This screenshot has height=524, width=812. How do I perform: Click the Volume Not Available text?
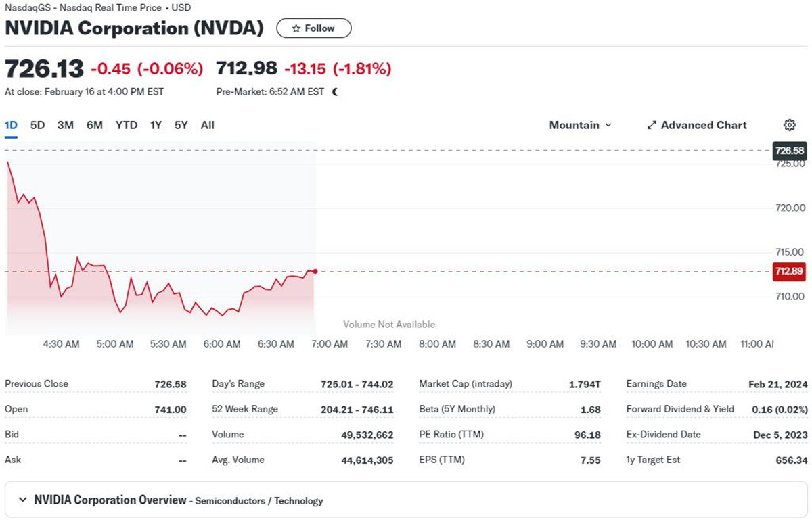(x=389, y=325)
